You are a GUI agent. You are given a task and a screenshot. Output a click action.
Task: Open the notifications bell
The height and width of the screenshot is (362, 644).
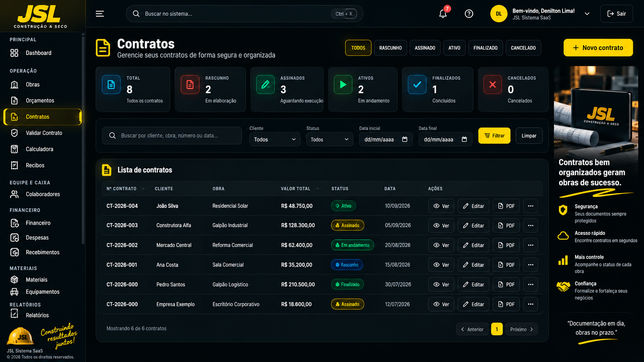click(443, 14)
